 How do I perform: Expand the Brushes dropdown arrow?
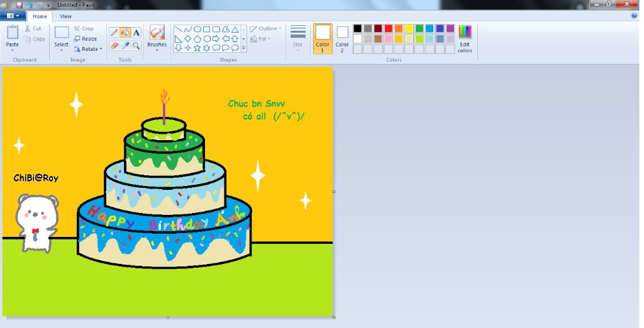pyautogui.click(x=157, y=50)
